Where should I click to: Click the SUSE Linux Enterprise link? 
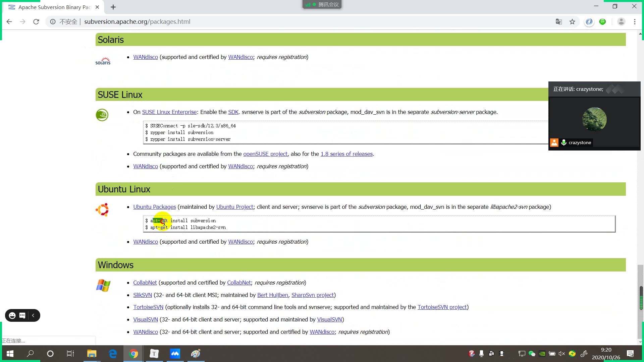click(169, 112)
